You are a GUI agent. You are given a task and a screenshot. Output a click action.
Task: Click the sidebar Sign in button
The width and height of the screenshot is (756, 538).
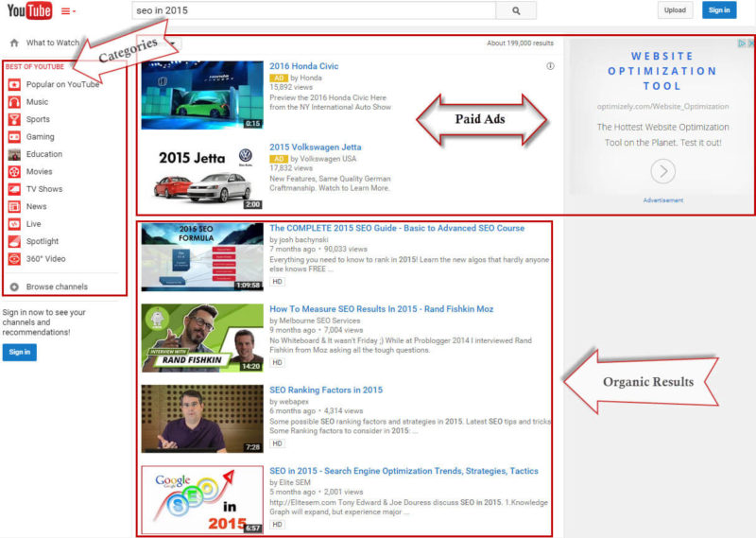[19, 353]
